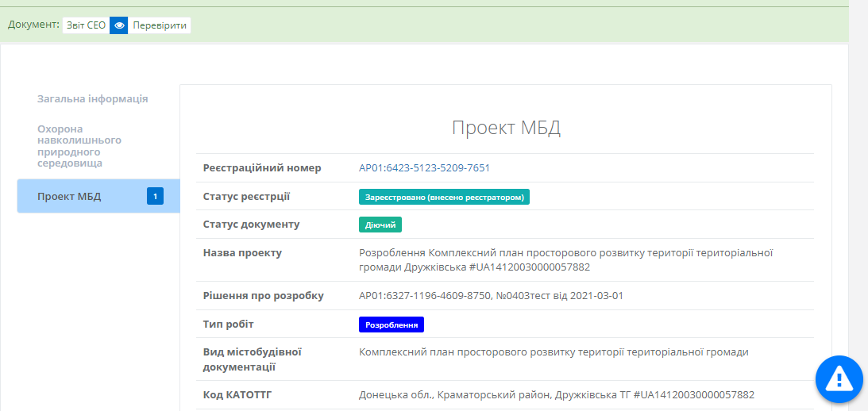Click the blue badge showing 1

coord(155,196)
